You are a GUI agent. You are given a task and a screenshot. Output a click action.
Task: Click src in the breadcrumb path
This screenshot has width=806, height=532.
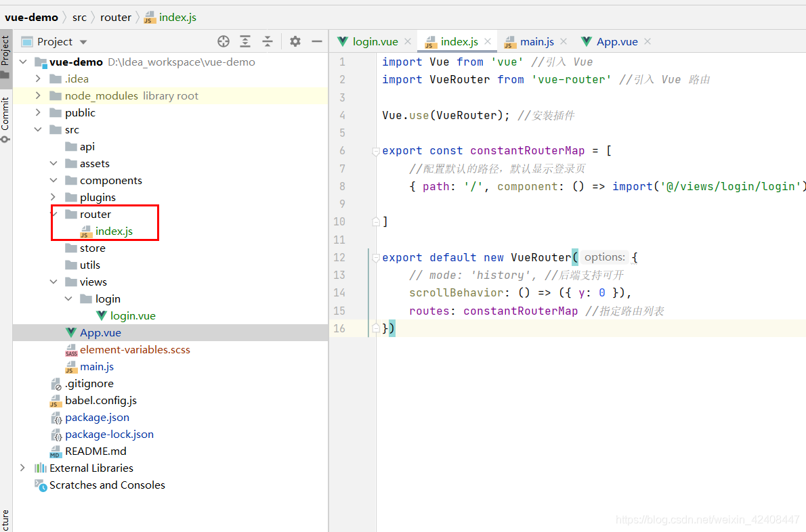click(x=79, y=18)
